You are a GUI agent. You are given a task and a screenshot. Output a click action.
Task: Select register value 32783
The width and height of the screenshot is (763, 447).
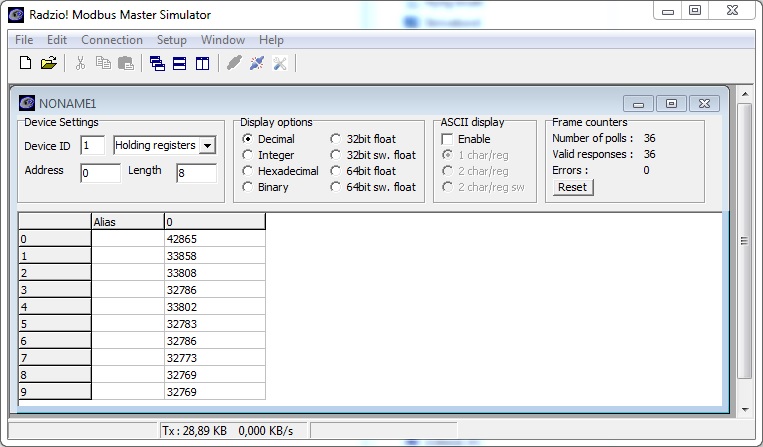tap(215, 324)
